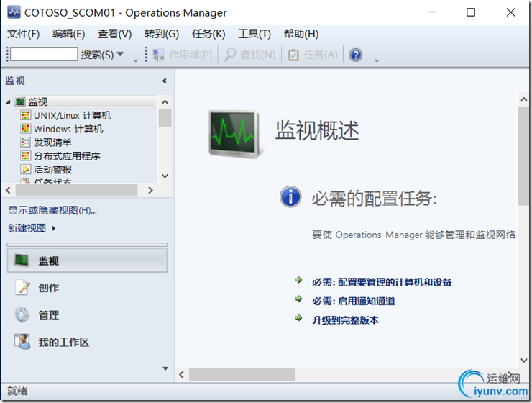Open the 转到(G) menu
This screenshot has width=532, height=403.
[x=162, y=34]
